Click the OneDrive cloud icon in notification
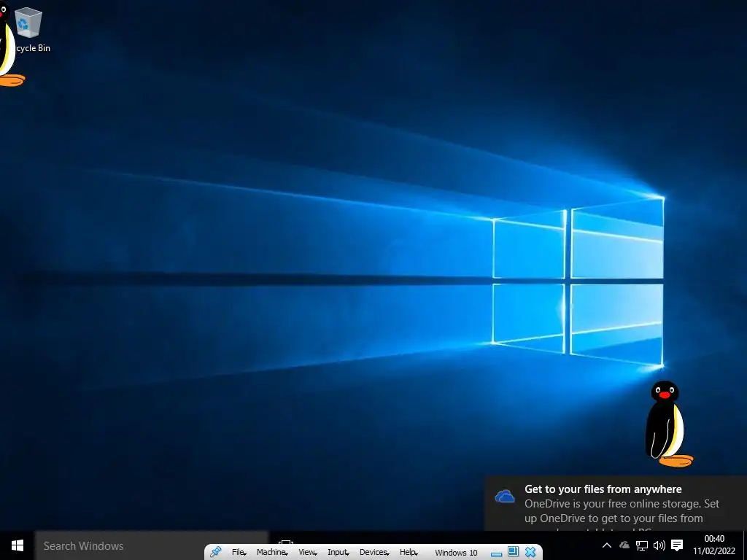The height and width of the screenshot is (560, 747). (x=505, y=497)
